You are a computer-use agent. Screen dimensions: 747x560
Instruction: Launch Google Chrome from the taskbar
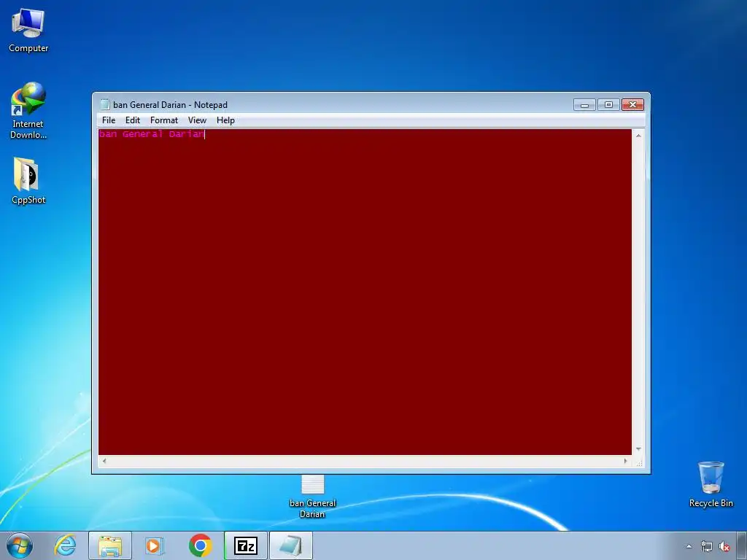coord(200,545)
